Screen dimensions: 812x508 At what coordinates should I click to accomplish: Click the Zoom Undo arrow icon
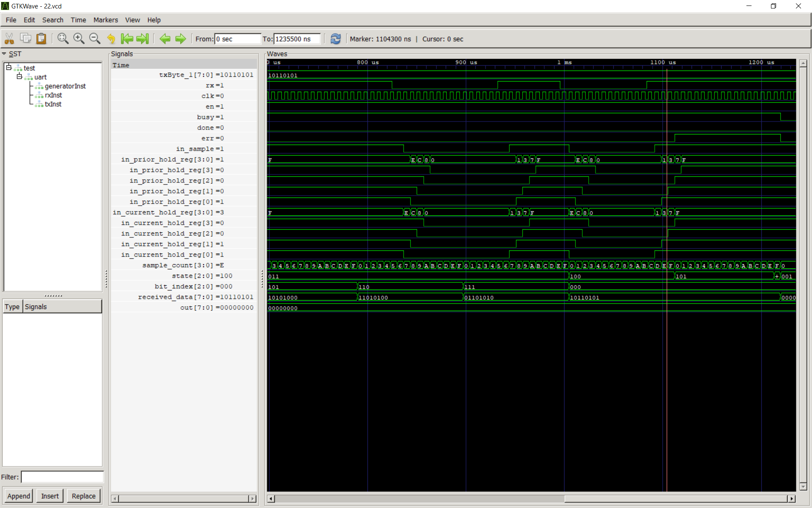pos(111,39)
